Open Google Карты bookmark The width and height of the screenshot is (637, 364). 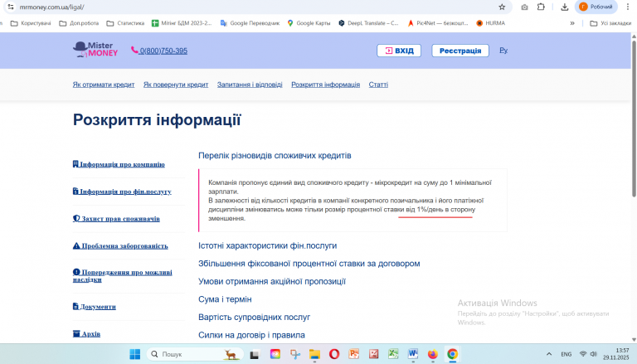(309, 23)
